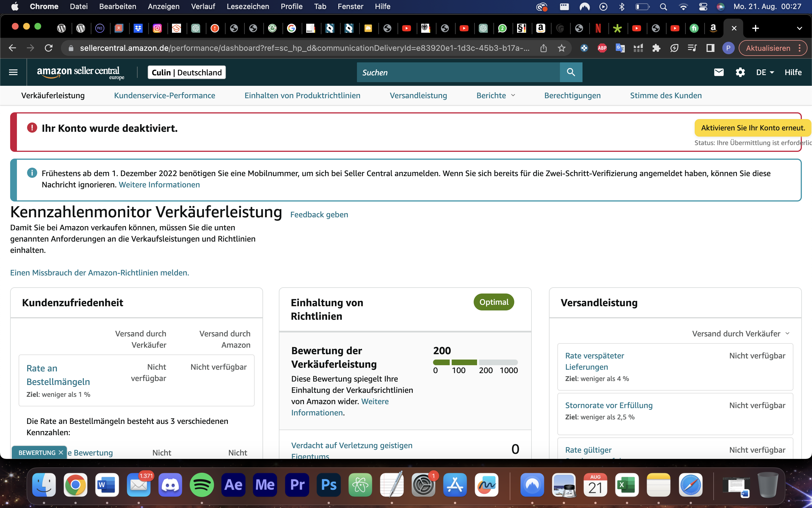Click the share icon in the address bar

click(544, 48)
